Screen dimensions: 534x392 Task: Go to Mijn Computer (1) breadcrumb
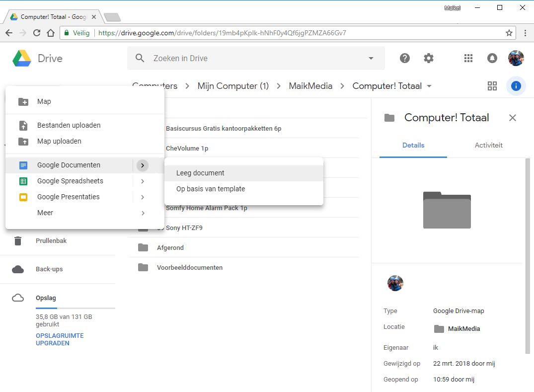coord(233,86)
